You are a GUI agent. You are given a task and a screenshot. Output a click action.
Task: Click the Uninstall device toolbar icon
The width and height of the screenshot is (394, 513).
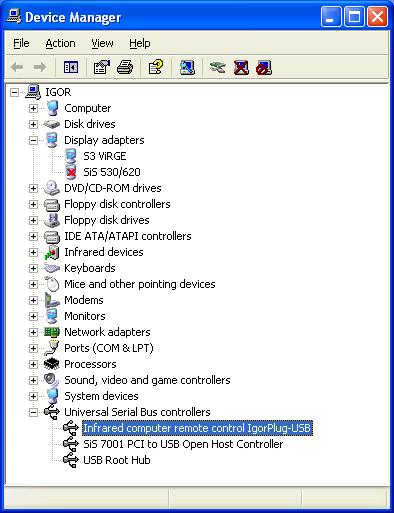tap(241, 68)
